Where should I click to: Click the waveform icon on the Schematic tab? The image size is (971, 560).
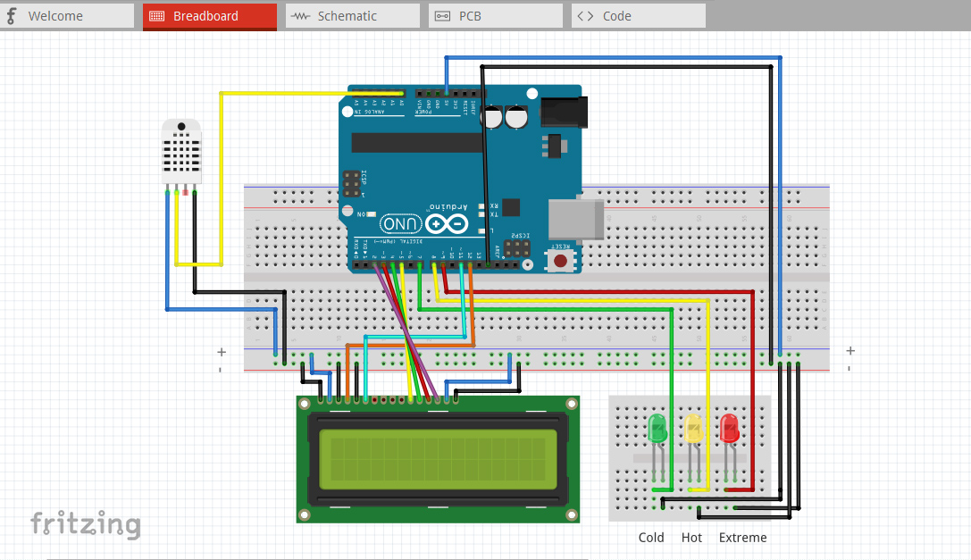pyautogui.click(x=298, y=15)
